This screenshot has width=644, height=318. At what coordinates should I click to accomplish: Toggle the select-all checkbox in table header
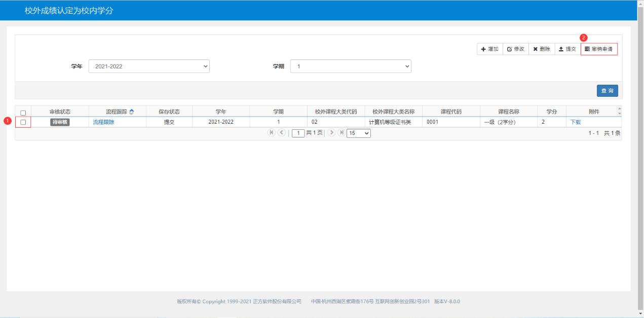(x=23, y=113)
